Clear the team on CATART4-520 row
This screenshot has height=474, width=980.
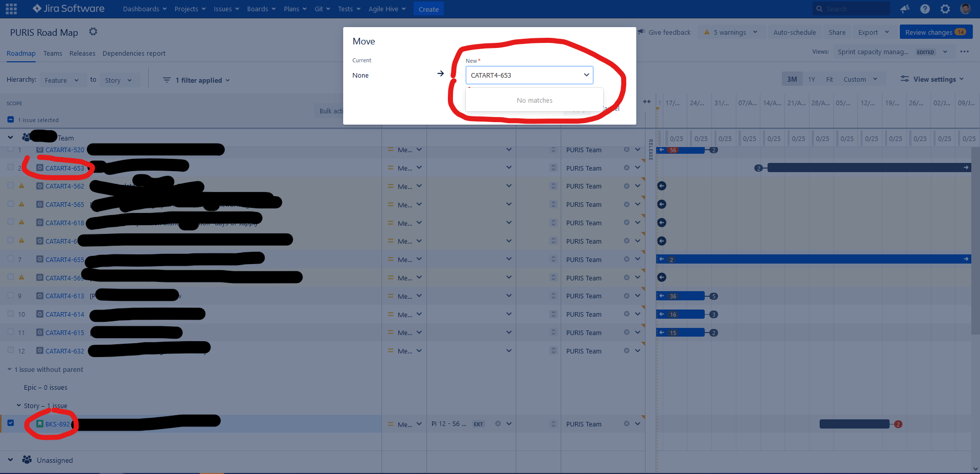(626, 150)
